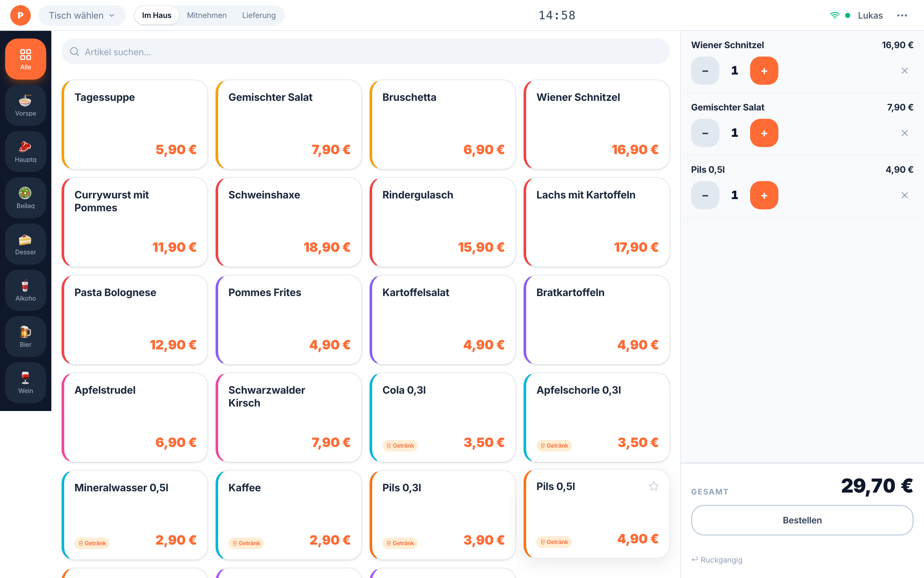Viewport: 924px width, 578px height.
Task: Click the Getränk tag on Kaffee
Action: click(x=246, y=543)
